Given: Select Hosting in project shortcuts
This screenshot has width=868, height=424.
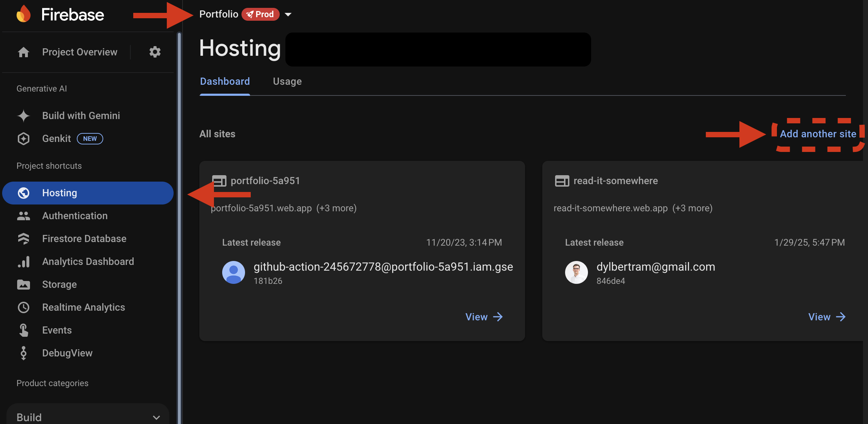Looking at the screenshot, I should (88, 193).
